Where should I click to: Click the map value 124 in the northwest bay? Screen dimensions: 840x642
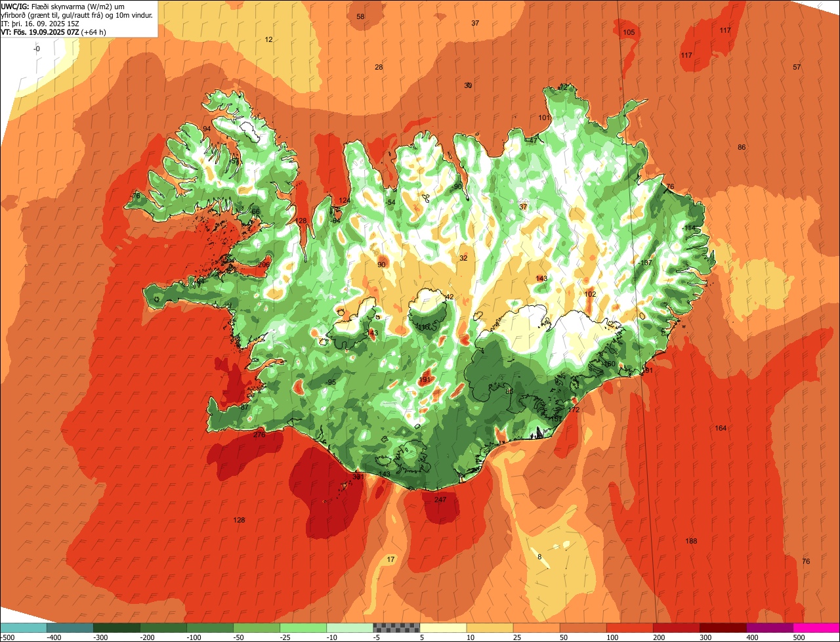[x=344, y=200]
